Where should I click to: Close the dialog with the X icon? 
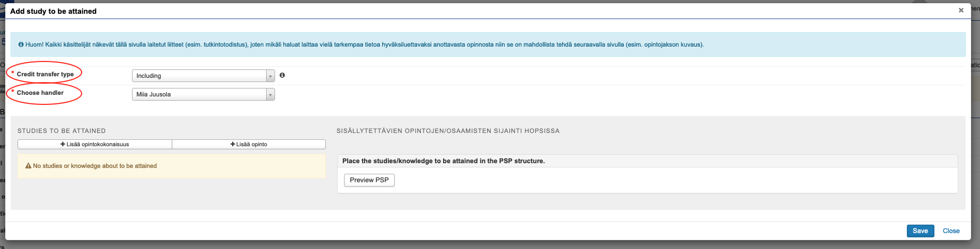coord(961,10)
